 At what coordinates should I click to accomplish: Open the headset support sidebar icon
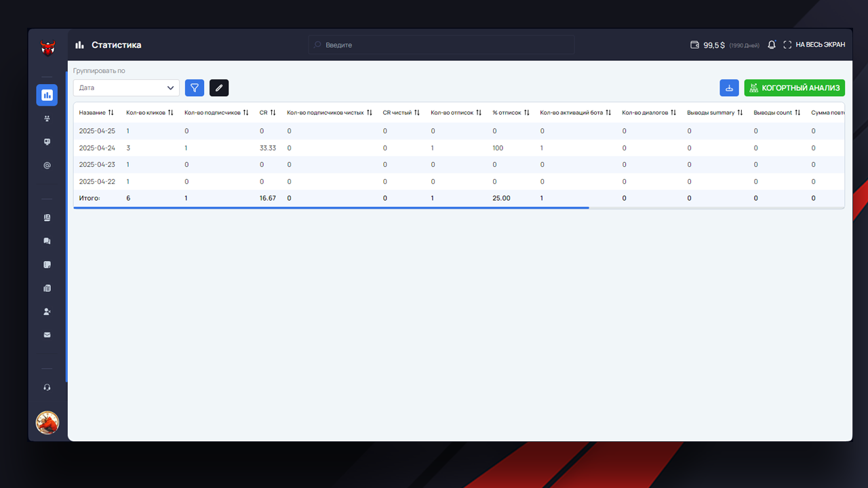click(47, 388)
